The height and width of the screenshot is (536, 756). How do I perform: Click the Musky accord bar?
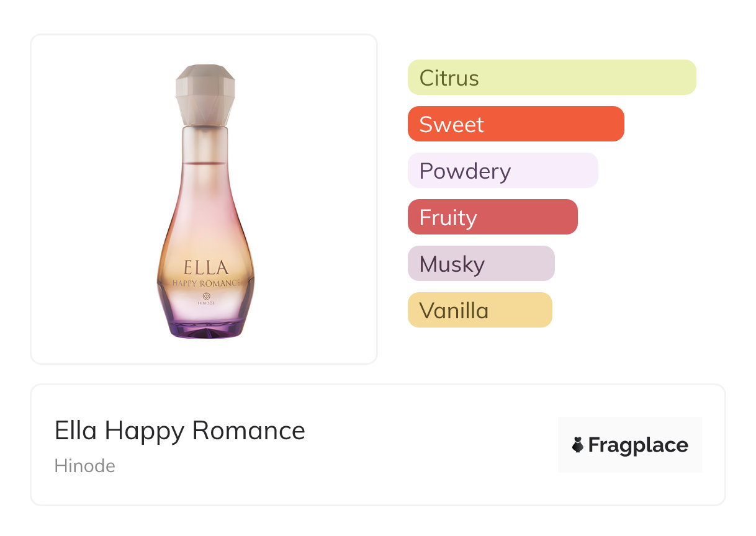[480, 264]
